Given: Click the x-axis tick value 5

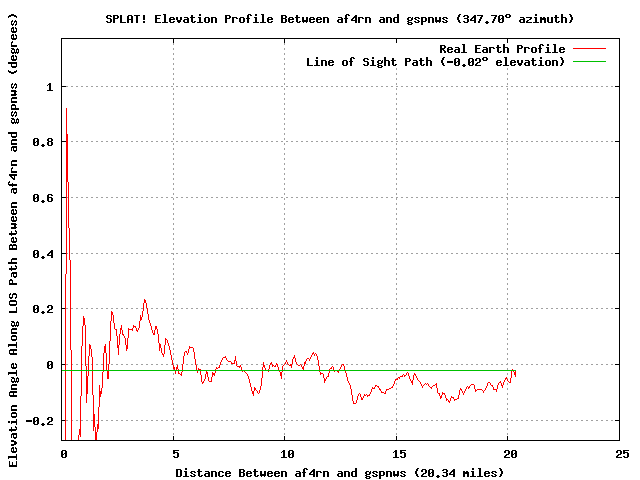Looking at the screenshot, I should [176, 454].
